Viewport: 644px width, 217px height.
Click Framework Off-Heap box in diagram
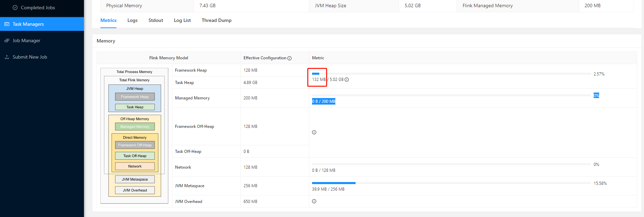click(x=135, y=145)
